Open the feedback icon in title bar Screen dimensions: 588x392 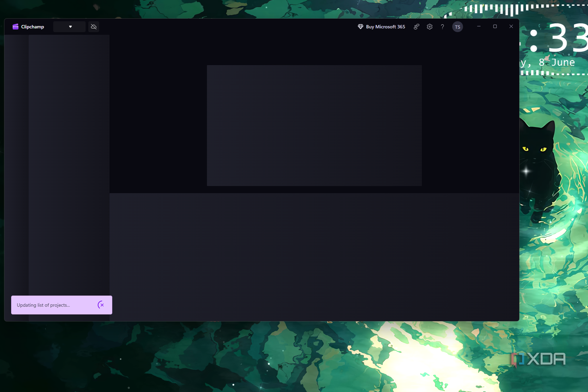click(x=416, y=27)
